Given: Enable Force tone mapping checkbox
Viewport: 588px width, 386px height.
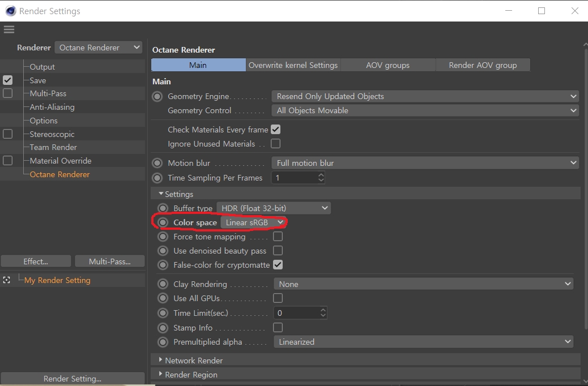Looking at the screenshot, I should (x=278, y=237).
